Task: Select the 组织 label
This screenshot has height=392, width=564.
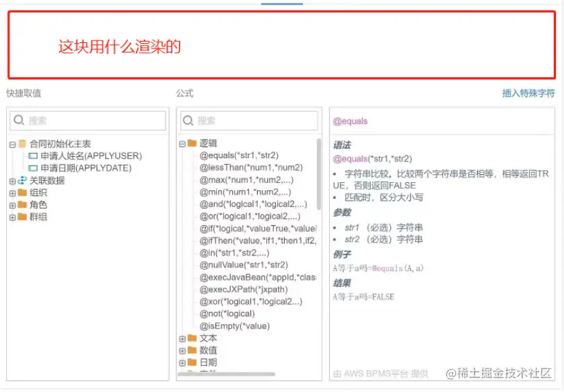Action: 38,193
